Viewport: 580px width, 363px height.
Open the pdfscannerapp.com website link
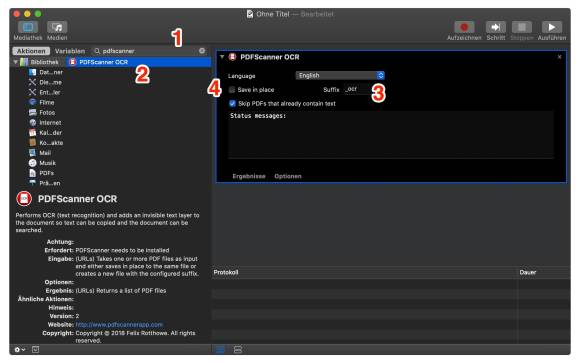point(119,325)
